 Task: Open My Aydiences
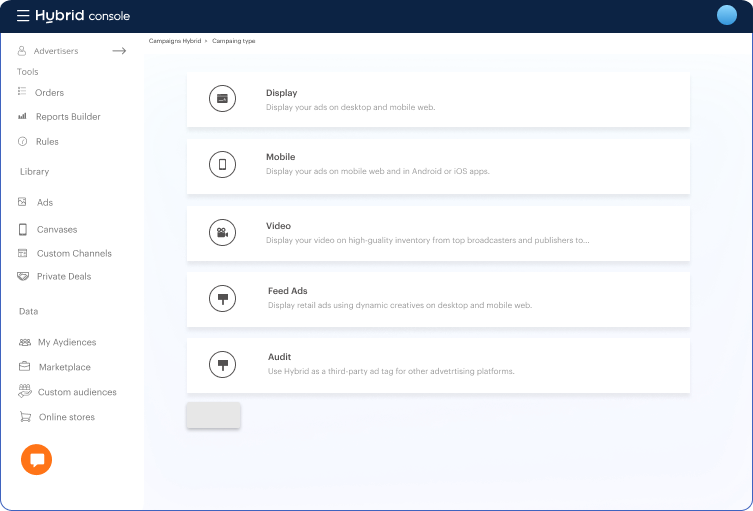pos(67,342)
